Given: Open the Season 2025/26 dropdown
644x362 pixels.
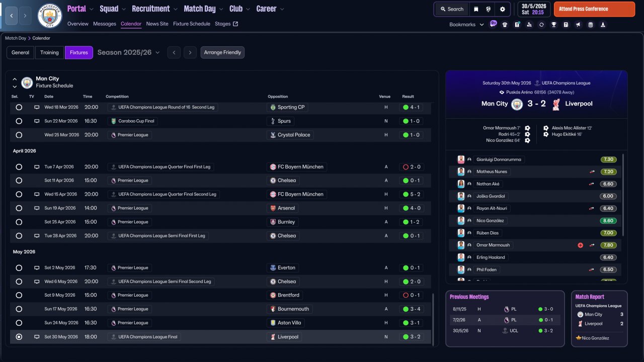Looking at the screenshot, I should click(129, 52).
